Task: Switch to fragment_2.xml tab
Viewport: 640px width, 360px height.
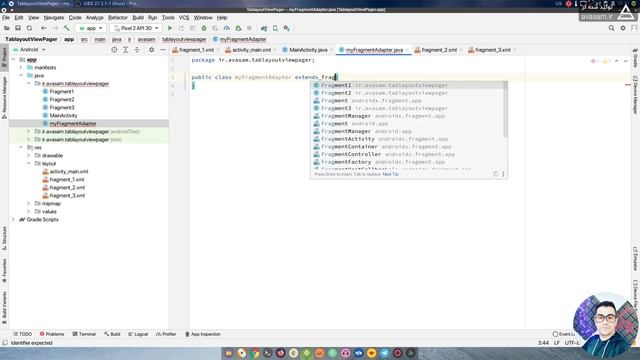Action: [439, 50]
